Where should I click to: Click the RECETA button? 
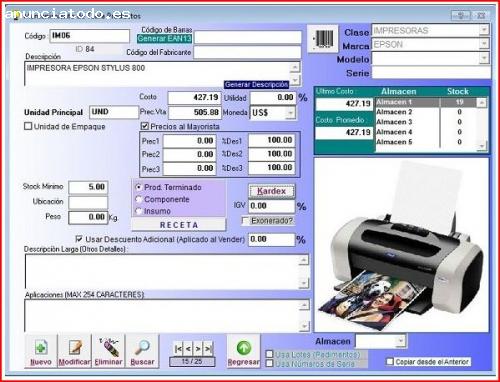[179, 225]
